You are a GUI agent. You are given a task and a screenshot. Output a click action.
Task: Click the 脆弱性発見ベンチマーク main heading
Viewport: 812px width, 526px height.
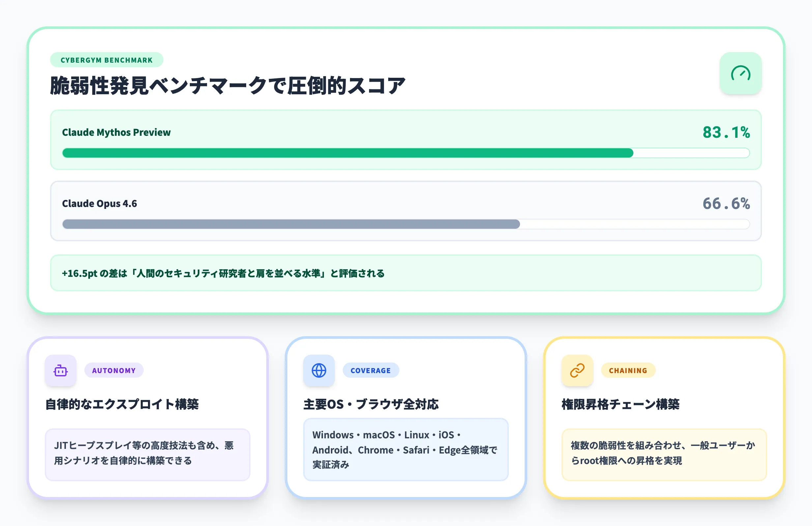228,86
